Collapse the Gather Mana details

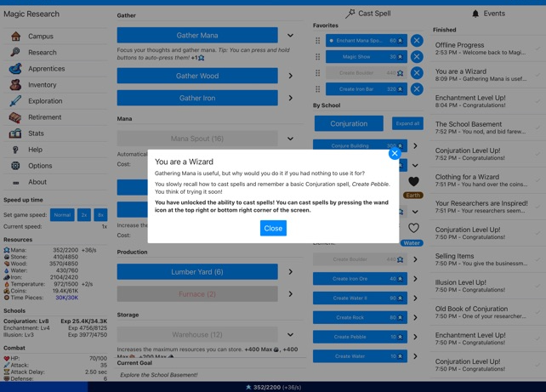290,36
